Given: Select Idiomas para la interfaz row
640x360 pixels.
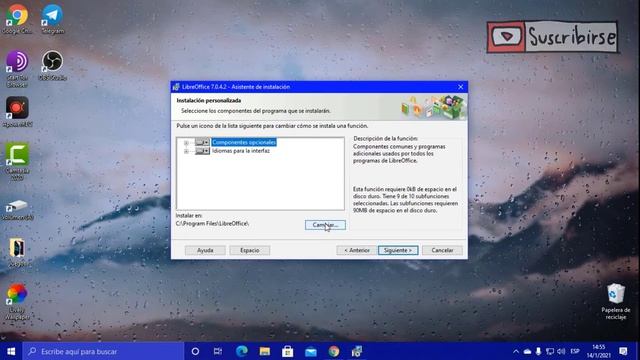Looking at the screenshot, I should (241, 151).
